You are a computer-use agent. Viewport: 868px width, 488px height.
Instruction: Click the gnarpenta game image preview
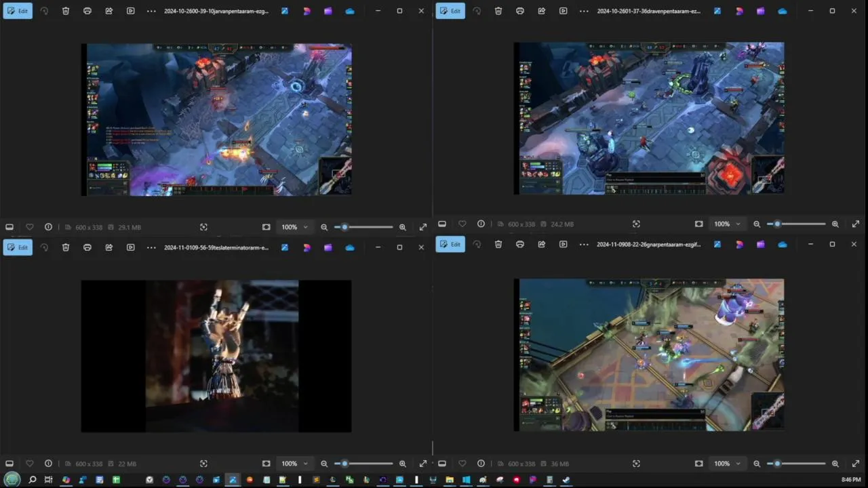649,354
